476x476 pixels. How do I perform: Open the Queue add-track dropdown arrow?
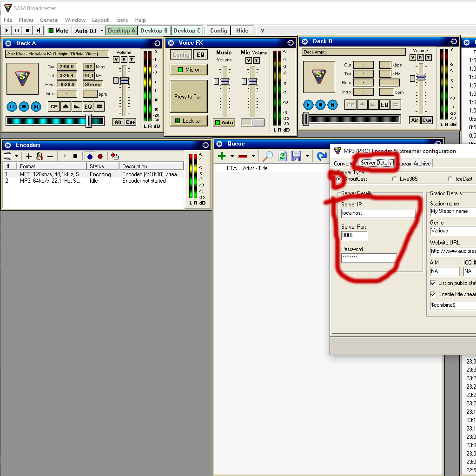pyautogui.click(x=232, y=156)
